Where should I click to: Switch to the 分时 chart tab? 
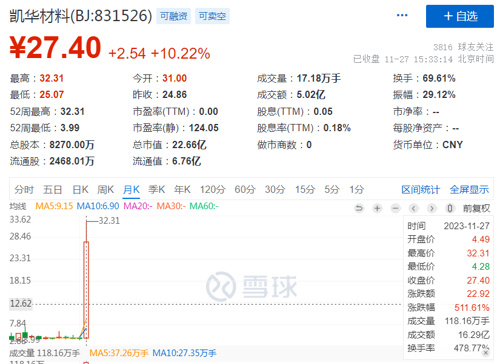tap(24, 190)
